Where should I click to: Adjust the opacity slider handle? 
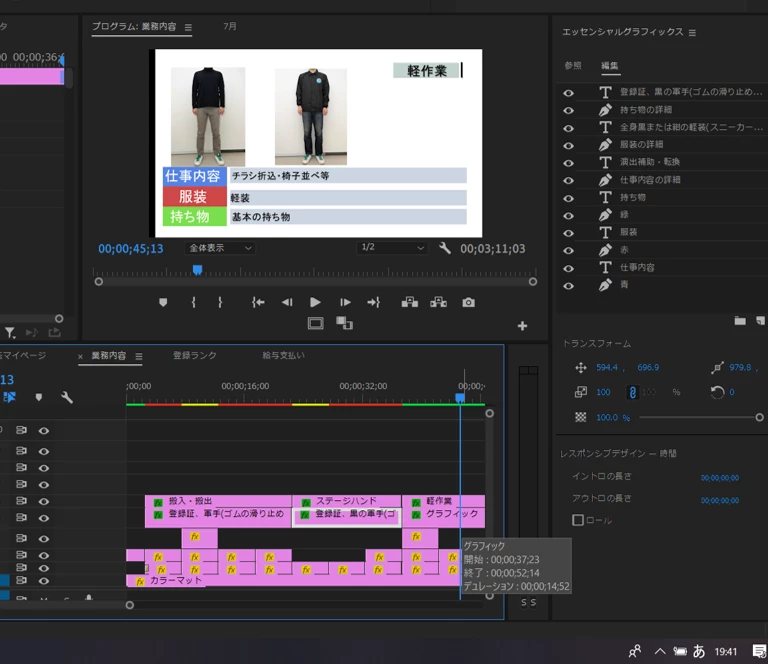759,418
